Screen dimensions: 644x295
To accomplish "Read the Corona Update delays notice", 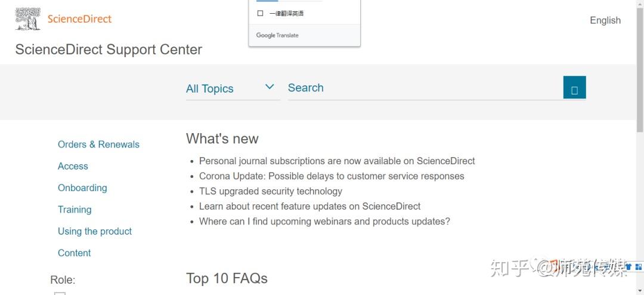I will click(x=332, y=176).
